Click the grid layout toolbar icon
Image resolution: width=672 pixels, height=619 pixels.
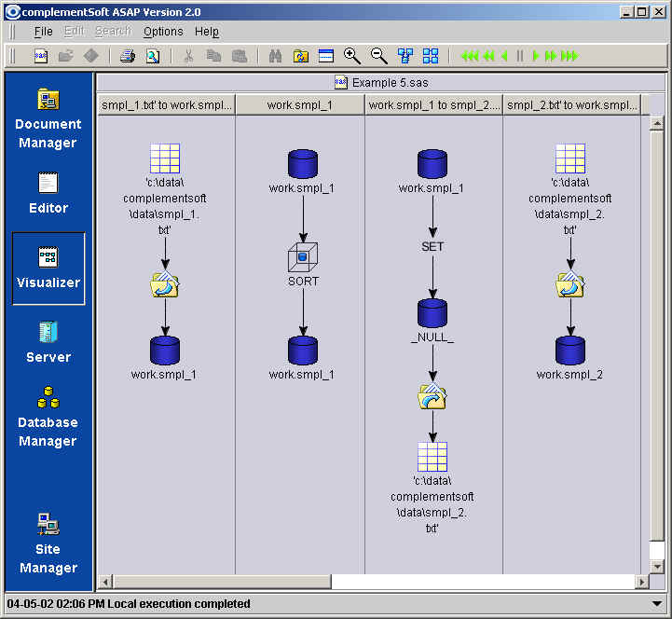pos(431,56)
